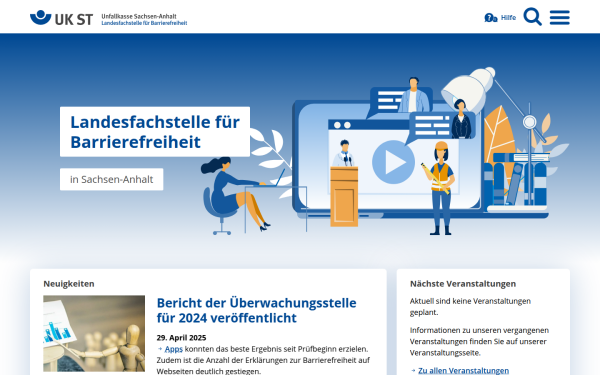The width and height of the screenshot is (600, 375).
Task: Open 'Zu allen Veranstaltungen' link
Action: (463, 370)
